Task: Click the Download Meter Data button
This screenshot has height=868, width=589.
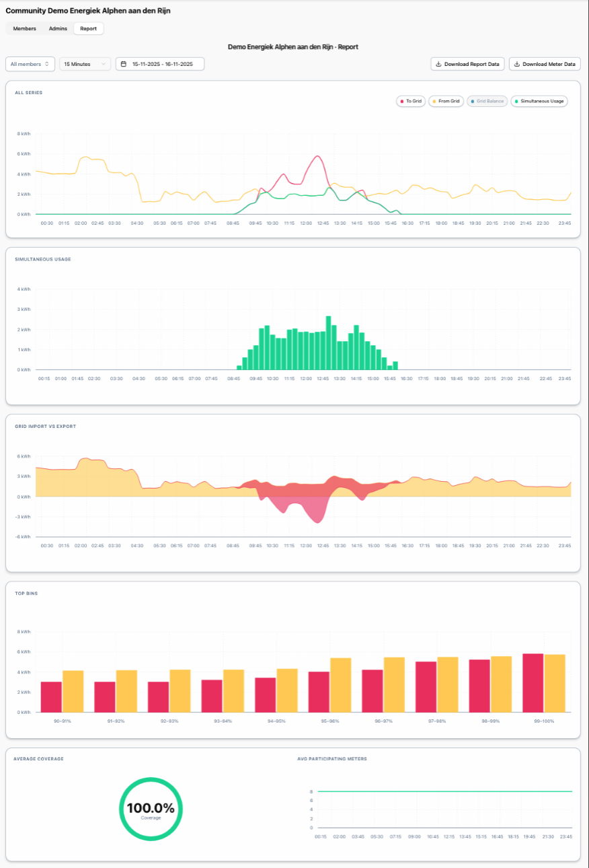Action: point(545,64)
